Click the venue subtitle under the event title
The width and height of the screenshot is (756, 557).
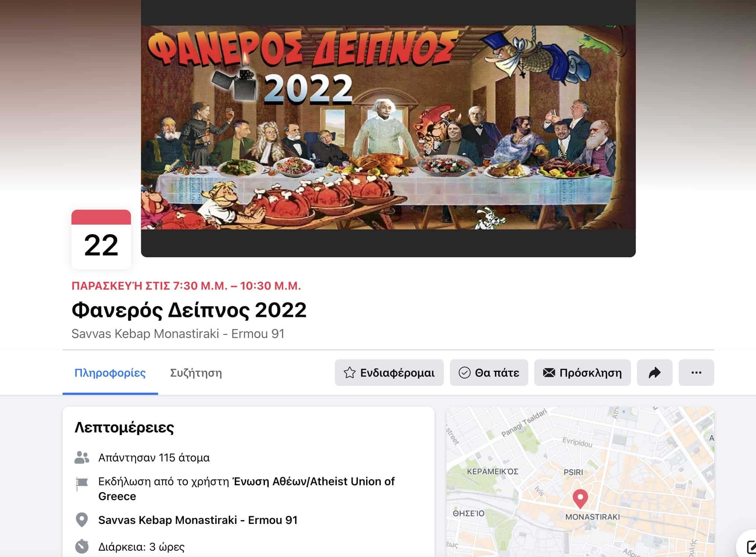[x=178, y=334]
